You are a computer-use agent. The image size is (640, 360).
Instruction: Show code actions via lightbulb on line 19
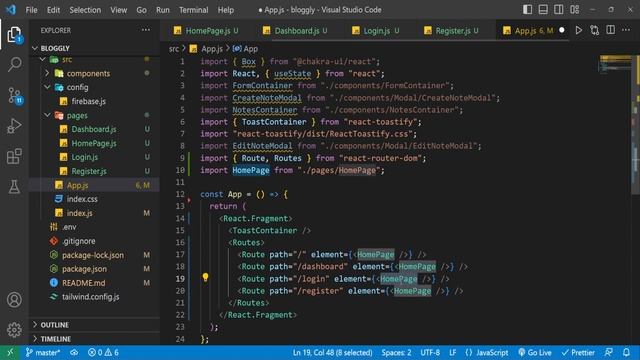205,278
